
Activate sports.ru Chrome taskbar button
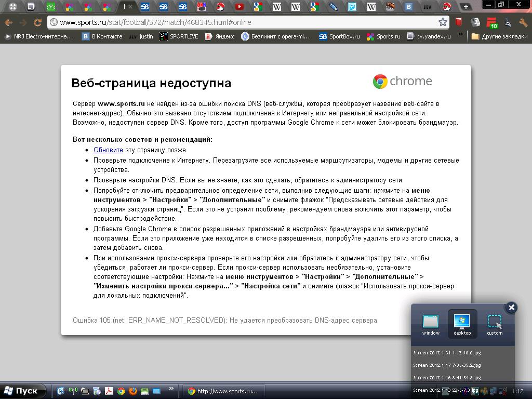[224, 391]
